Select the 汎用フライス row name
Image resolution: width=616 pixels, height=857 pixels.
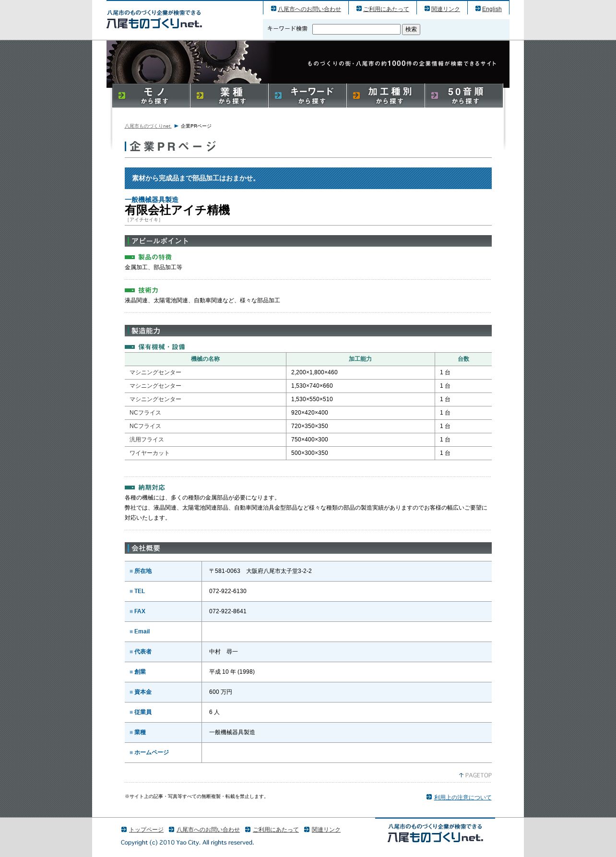(147, 440)
